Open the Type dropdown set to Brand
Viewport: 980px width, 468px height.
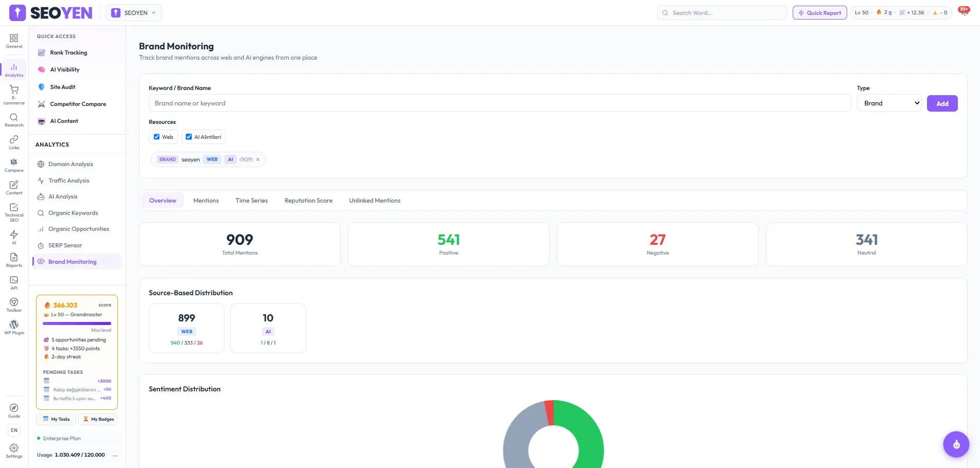(x=889, y=103)
